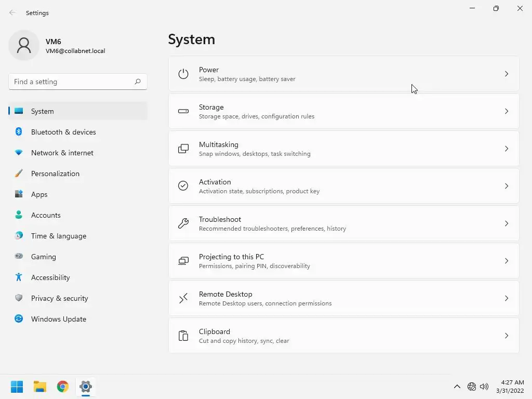532x399 pixels.
Task: Switch to Apps settings
Action: (78, 194)
